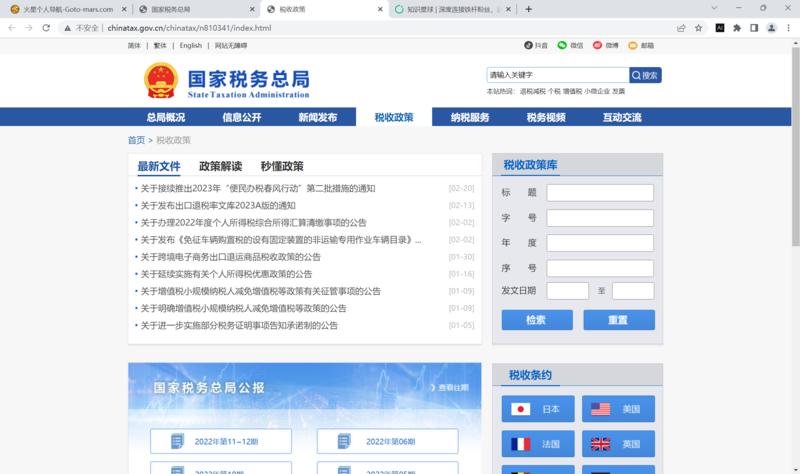The width and height of the screenshot is (800, 474).
Task: Close the 税收政策 browser tab
Action: pyautogui.click(x=380, y=9)
